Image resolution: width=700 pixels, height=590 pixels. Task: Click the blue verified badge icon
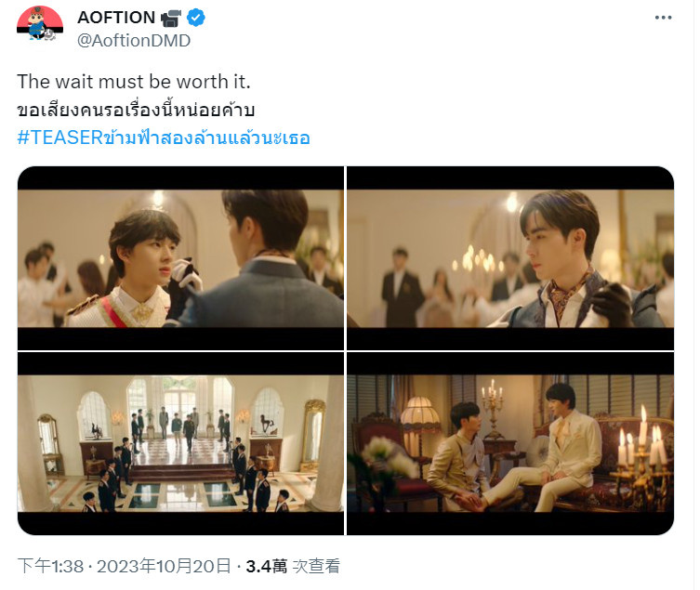coord(195,18)
